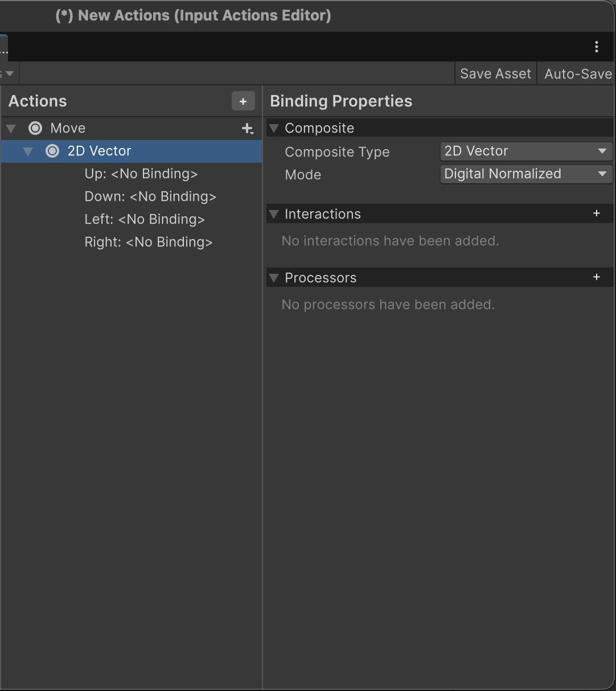Open the Mode dropdown showing Digital Normalized
616x691 pixels.
pos(525,174)
